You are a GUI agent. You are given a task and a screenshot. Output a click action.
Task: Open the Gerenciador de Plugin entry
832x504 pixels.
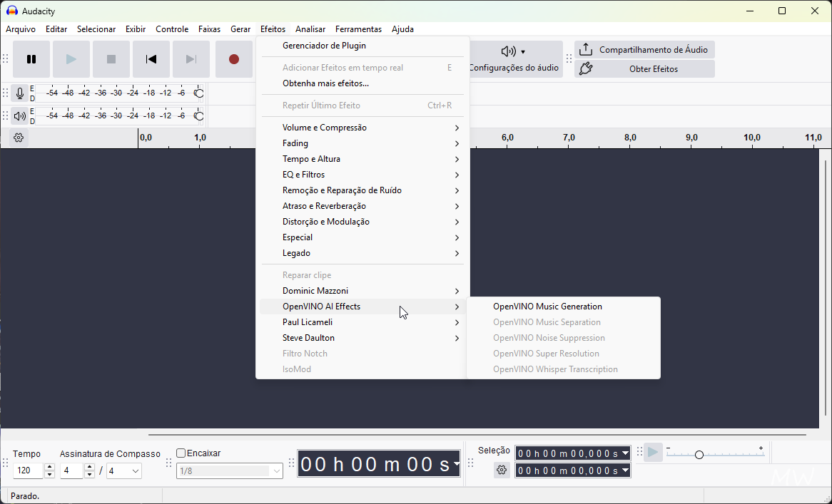coord(324,46)
